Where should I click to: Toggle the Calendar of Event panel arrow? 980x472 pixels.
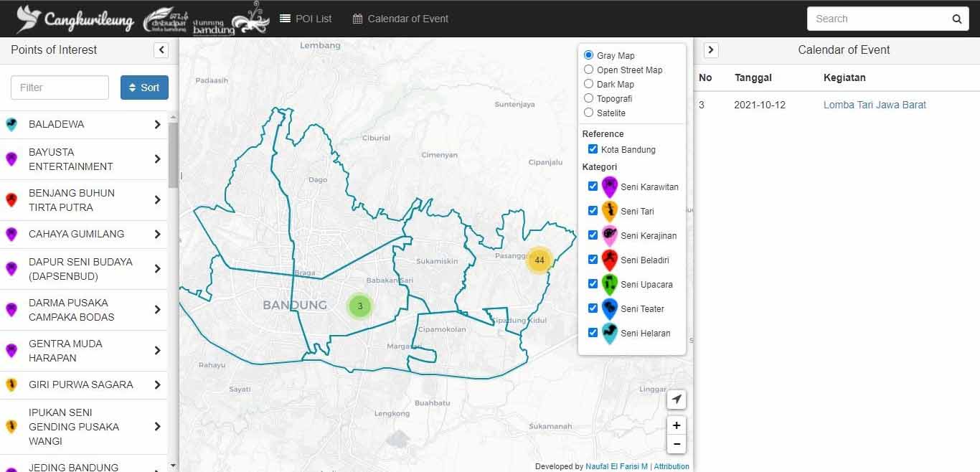tap(710, 50)
